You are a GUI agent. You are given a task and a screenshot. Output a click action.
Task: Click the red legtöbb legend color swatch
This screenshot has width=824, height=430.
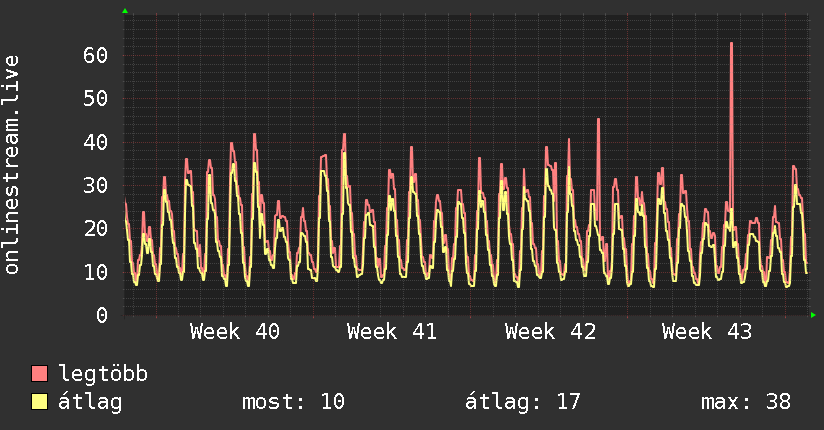(39, 373)
